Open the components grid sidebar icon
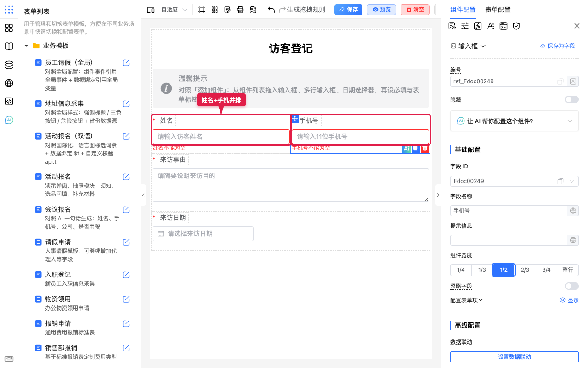The height and width of the screenshot is (368, 588). tap(9, 28)
